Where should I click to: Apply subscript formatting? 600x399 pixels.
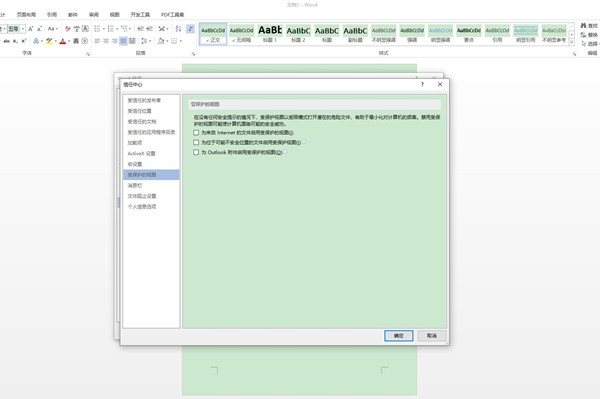15,41
